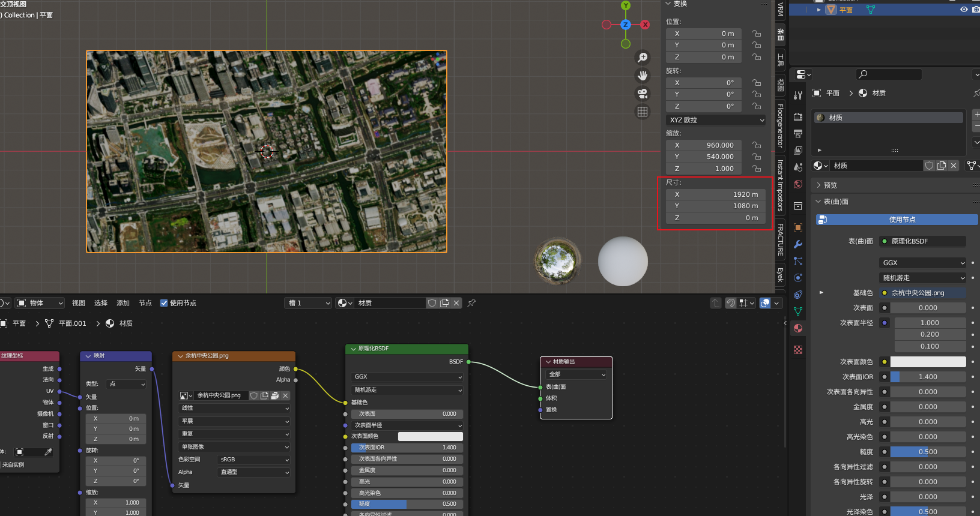This screenshot has height=516, width=980.
Task: Open the Texture properties checkerboard tab
Action: [798, 350]
